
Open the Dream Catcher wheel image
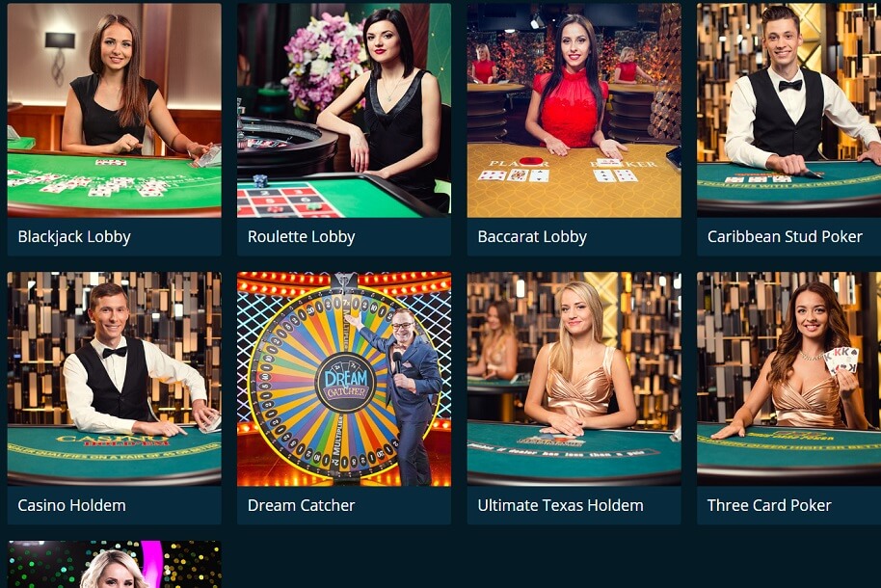(x=344, y=379)
